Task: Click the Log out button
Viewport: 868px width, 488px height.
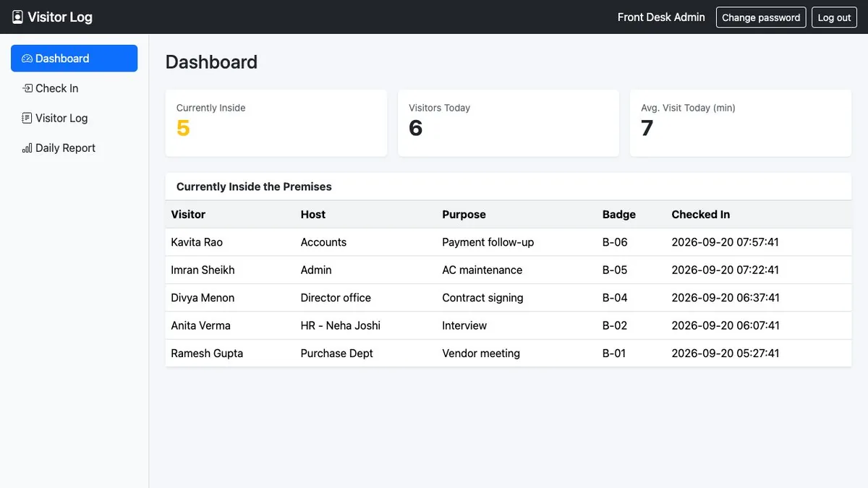Action: (834, 17)
